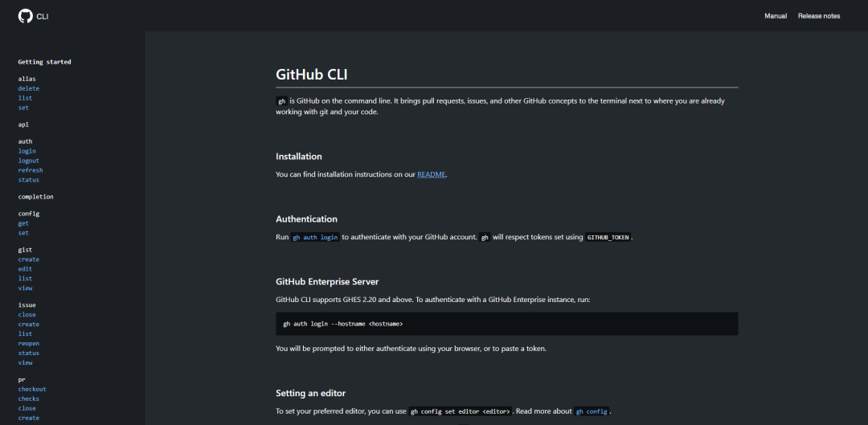Viewport: 868px width, 425px height.
Task: Open the README link under Installation
Action: tap(431, 174)
